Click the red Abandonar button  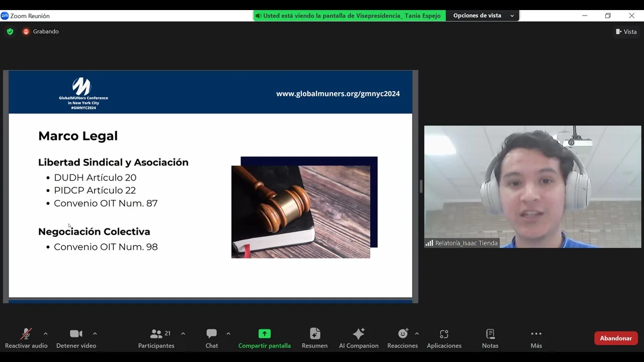click(616, 338)
